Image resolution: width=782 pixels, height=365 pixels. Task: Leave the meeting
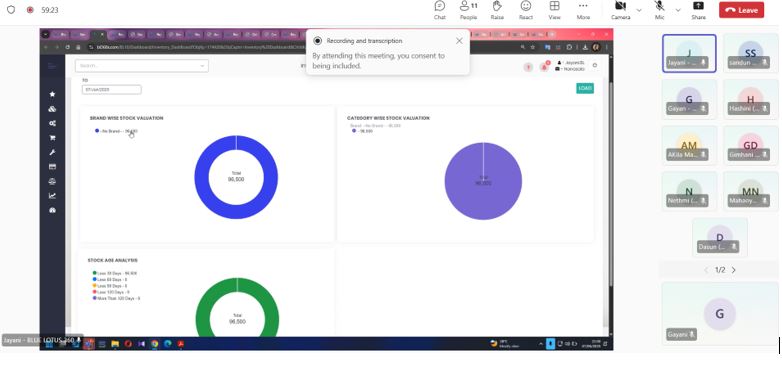point(741,10)
